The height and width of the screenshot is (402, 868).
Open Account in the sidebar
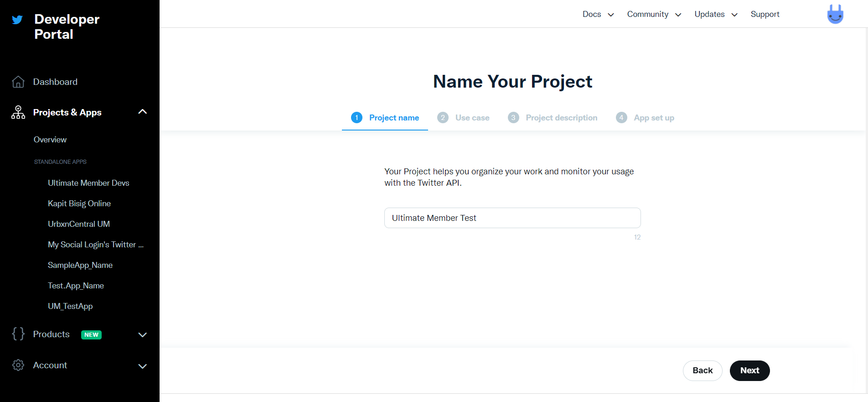click(50, 365)
